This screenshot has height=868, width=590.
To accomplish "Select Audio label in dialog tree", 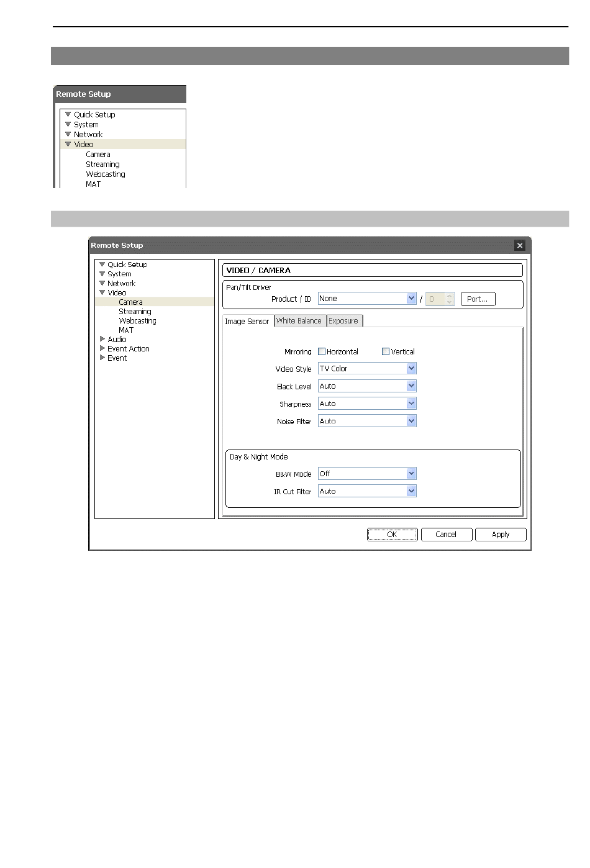I will tap(117, 340).
